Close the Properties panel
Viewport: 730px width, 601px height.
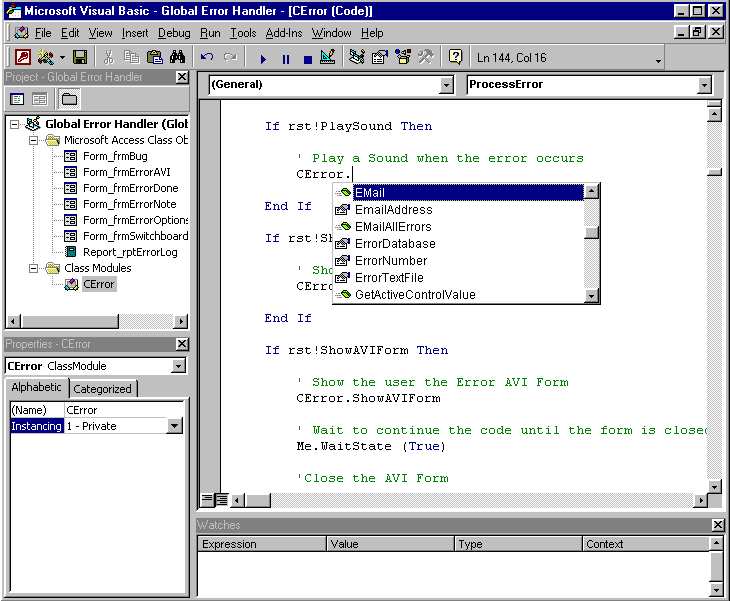coord(182,344)
